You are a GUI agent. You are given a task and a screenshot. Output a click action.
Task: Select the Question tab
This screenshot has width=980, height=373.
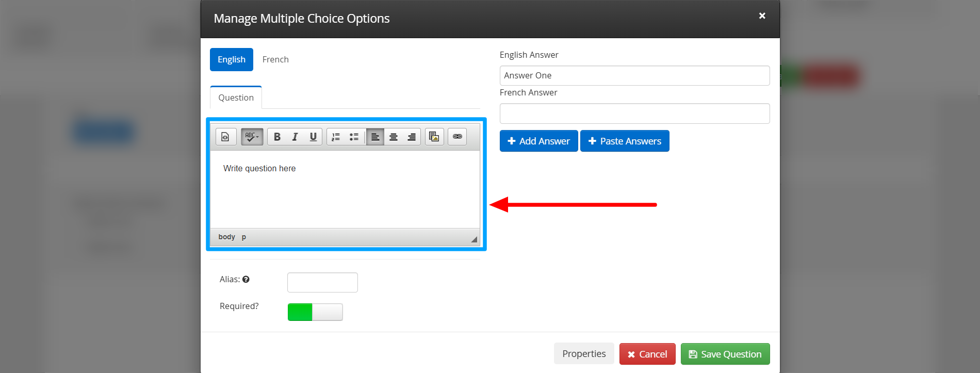236,98
